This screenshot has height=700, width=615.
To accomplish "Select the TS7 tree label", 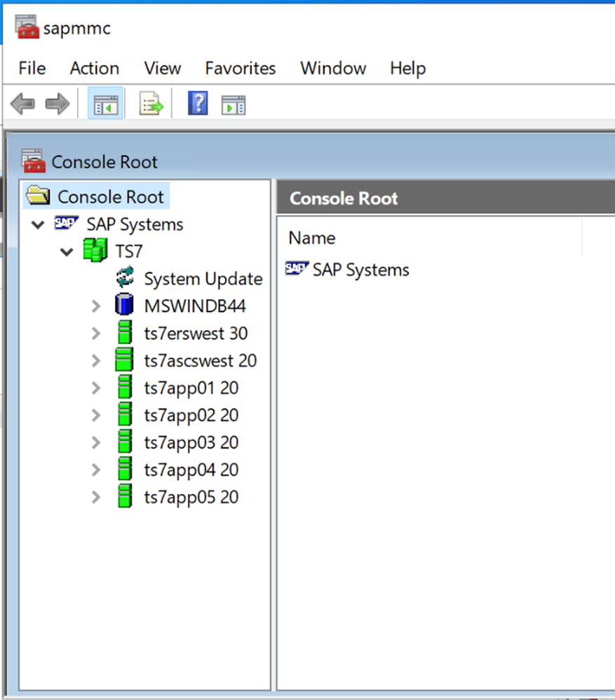I will (129, 252).
